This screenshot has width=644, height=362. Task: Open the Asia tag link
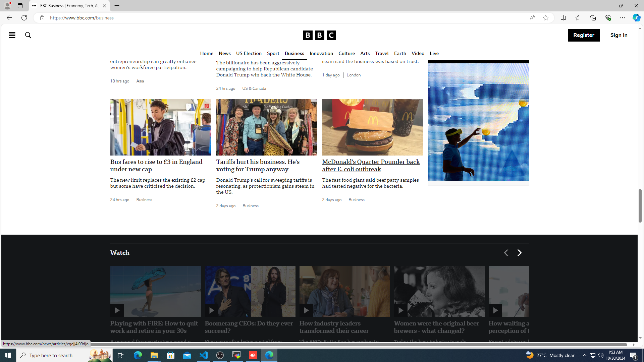(x=140, y=81)
